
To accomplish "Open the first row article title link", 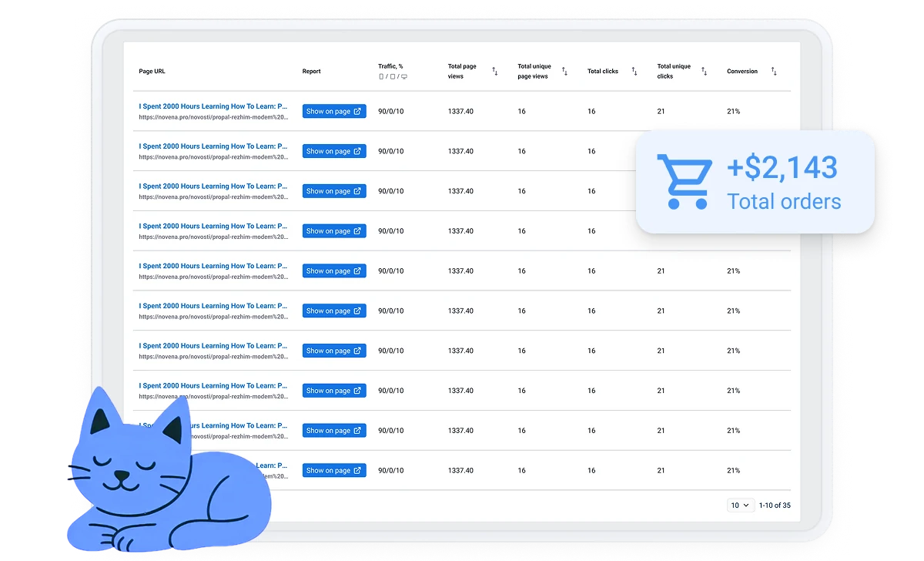I will 213,106.
